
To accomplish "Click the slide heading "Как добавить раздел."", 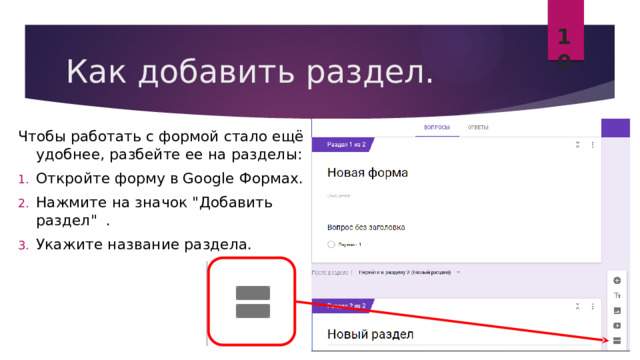I will [x=249, y=71].
